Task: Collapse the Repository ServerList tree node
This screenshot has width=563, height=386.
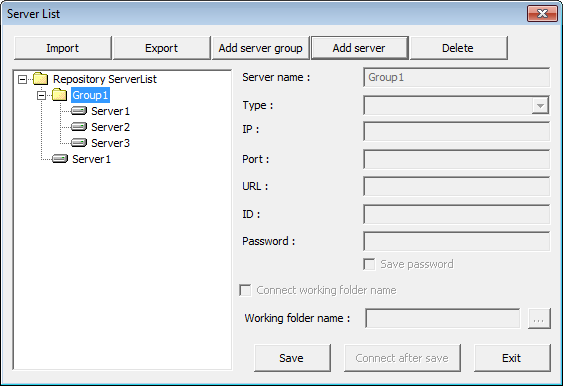Action: pos(22,79)
